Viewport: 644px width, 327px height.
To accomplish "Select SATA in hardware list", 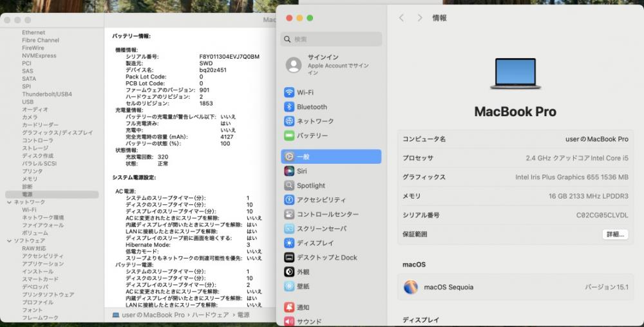I will [x=29, y=79].
